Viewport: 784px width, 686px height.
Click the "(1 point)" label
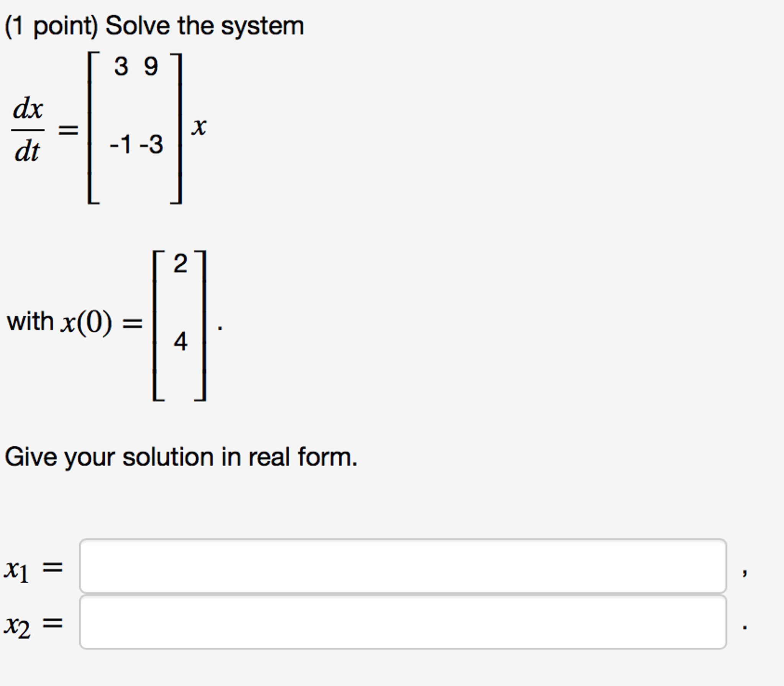tap(51, 26)
